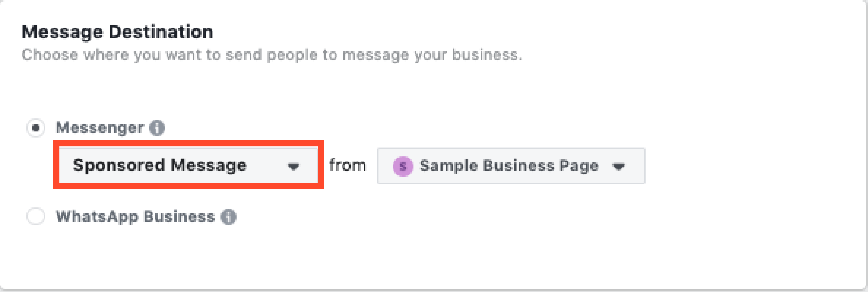This screenshot has width=868, height=292.
Task: Expand the page selection combo box
Action: click(x=511, y=166)
